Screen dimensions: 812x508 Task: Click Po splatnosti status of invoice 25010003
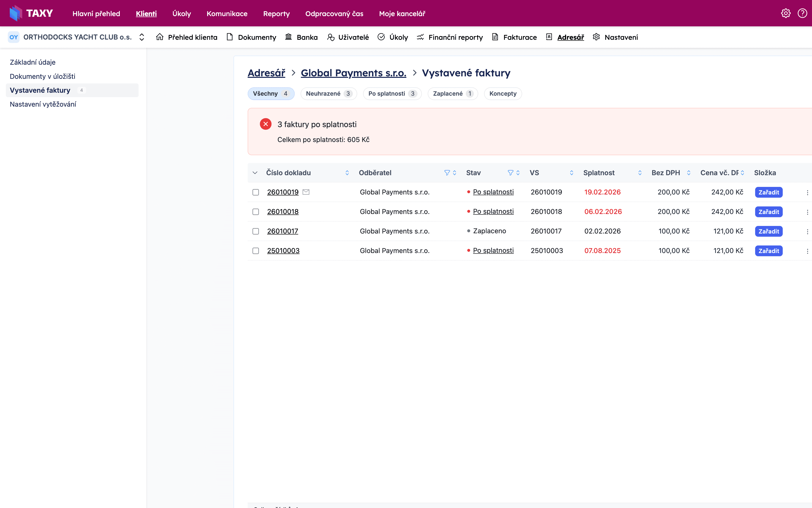pyautogui.click(x=493, y=250)
